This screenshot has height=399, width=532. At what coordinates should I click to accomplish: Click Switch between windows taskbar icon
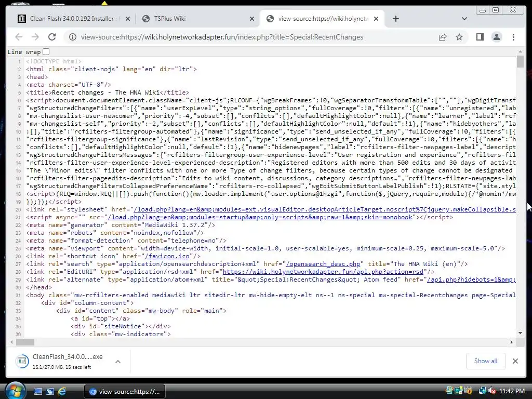[x=50, y=392]
